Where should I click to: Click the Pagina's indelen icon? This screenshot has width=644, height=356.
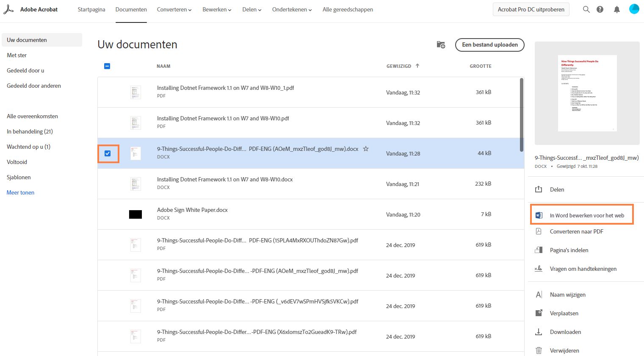[539, 250]
